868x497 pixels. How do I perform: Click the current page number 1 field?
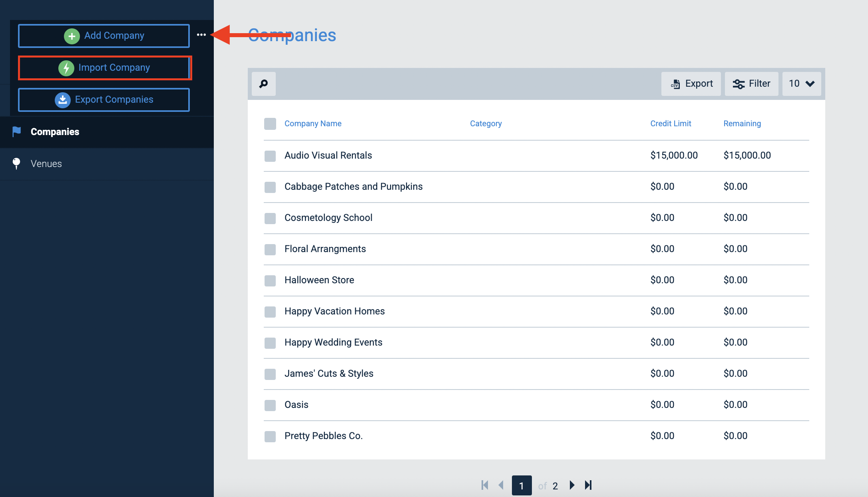[522, 486]
